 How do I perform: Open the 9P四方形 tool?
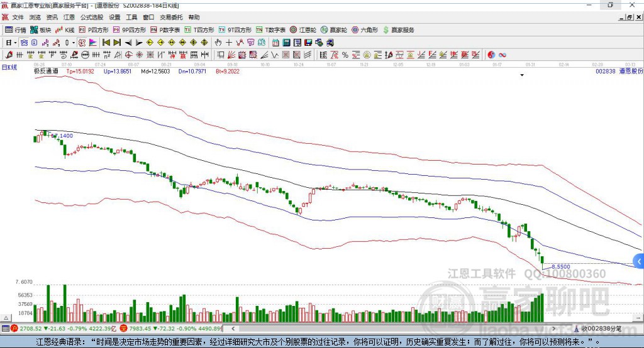pos(130,30)
